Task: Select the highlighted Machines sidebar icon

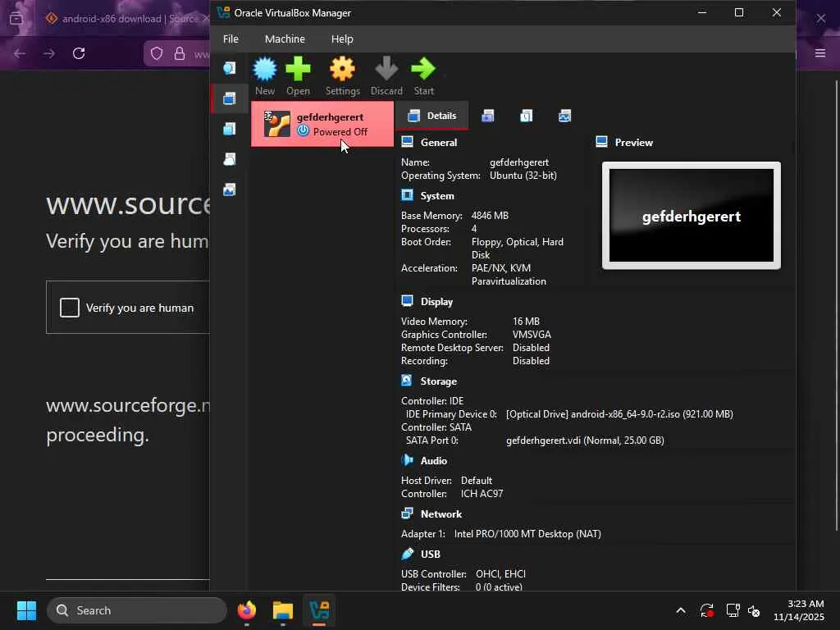Action: (230, 98)
